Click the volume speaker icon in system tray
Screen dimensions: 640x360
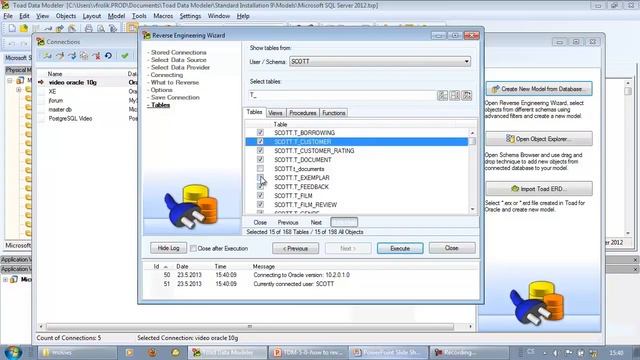(556, 352)
